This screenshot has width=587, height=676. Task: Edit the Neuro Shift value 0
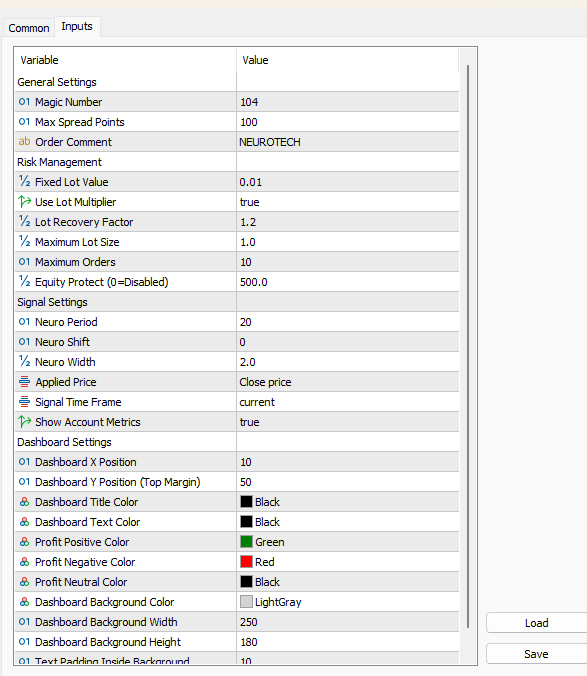click(348, 342)
